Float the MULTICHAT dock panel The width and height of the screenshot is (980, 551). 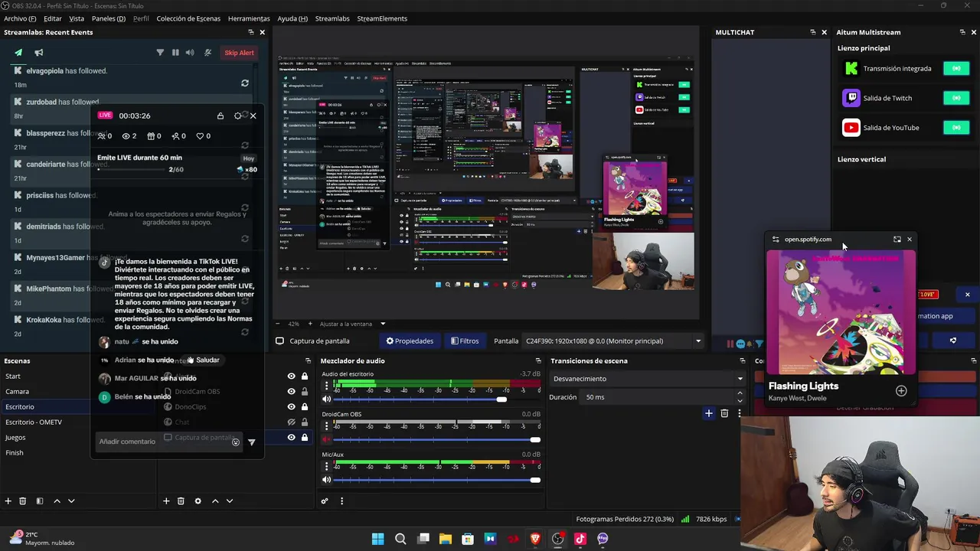[813, 32]
